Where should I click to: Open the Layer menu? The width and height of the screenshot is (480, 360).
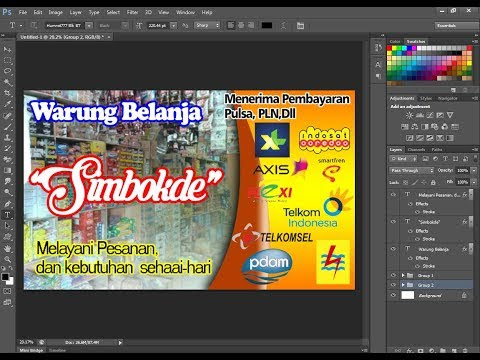(76, 12)
